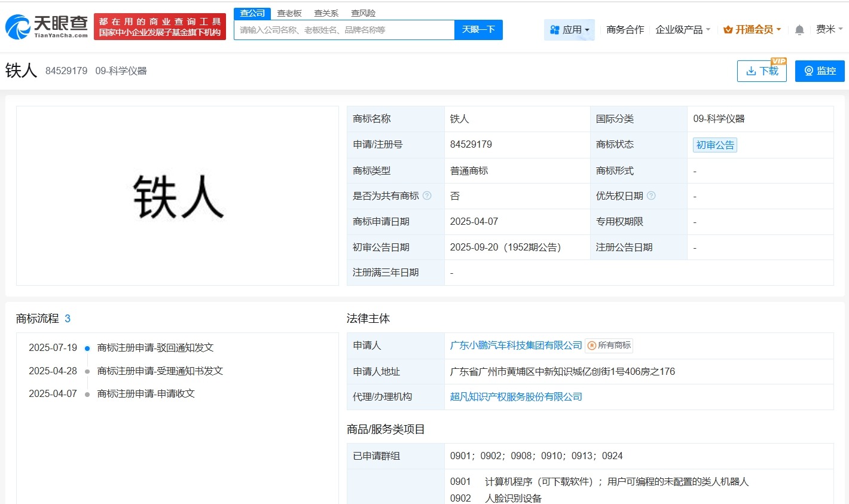
Task: Open 超凡知识产权服务股份有限公司 agency link
Action: click(x=515, y=396)
